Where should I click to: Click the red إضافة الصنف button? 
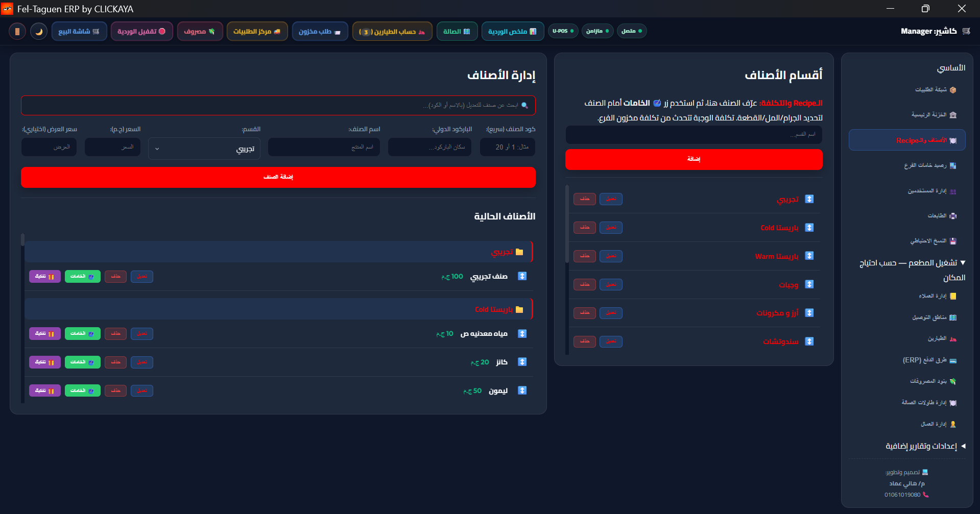(x=278, y=177)
